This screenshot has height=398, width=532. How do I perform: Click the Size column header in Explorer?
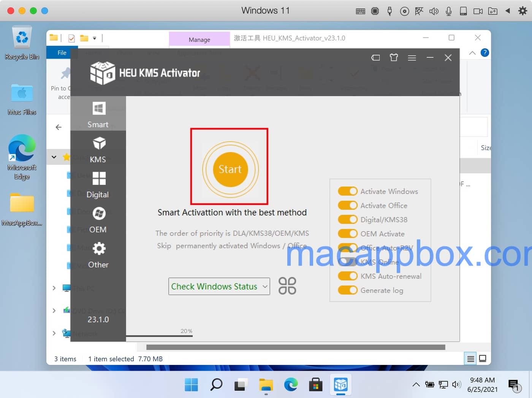coord(486,147)
